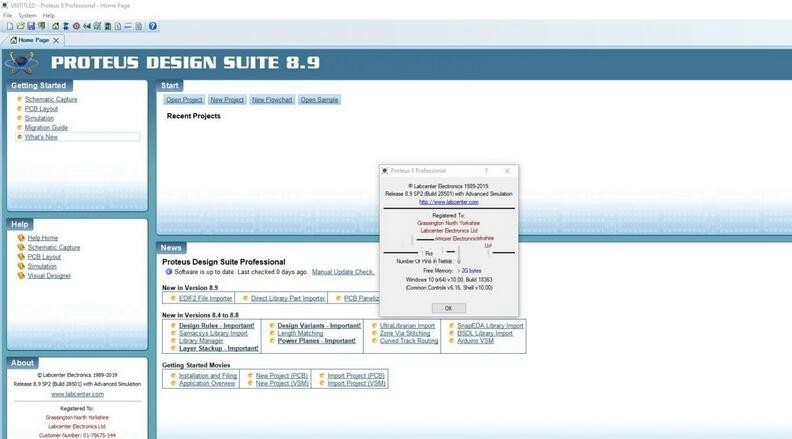This screenshot has height=439, width=792.
Task: Open the Curved Track Routing link
Action: tap(409, 341)
